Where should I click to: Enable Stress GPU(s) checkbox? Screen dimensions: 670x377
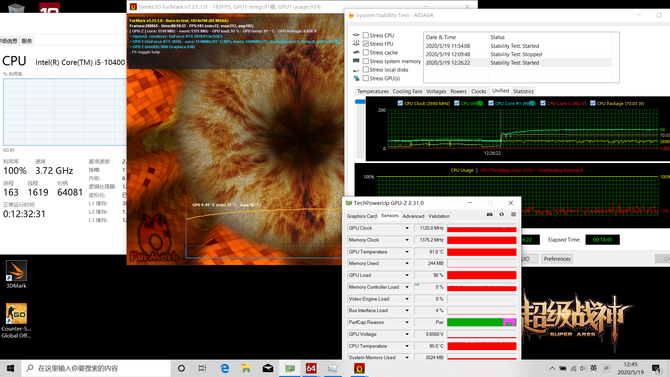tap(366, 78)
